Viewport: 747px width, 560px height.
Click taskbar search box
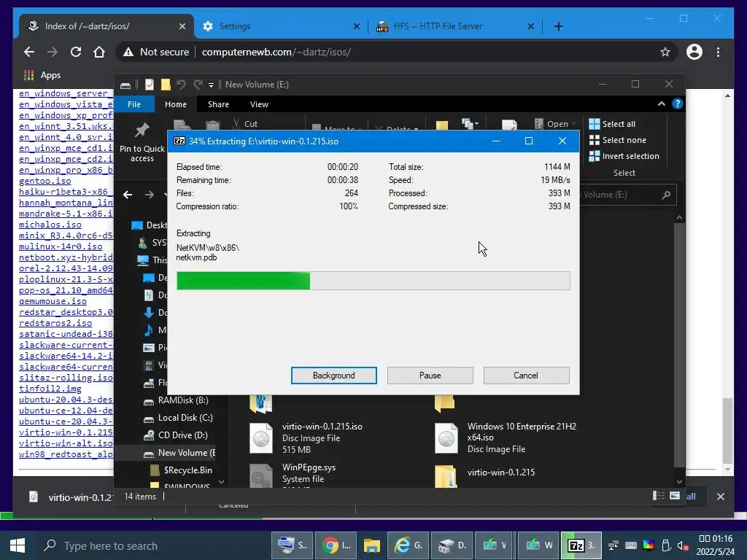click(152, 545)
